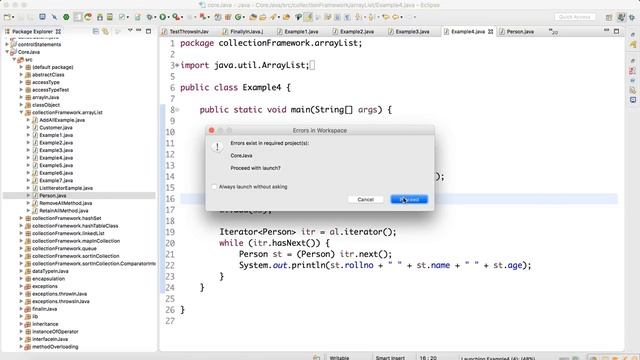This screenshot has height=360, width=640.
Task: Switch to the Debug perspective icon
Action: [x=632, y=17]
